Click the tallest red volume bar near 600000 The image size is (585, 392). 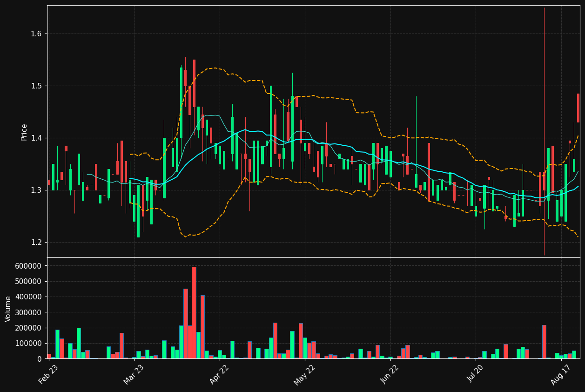[194, 313]
